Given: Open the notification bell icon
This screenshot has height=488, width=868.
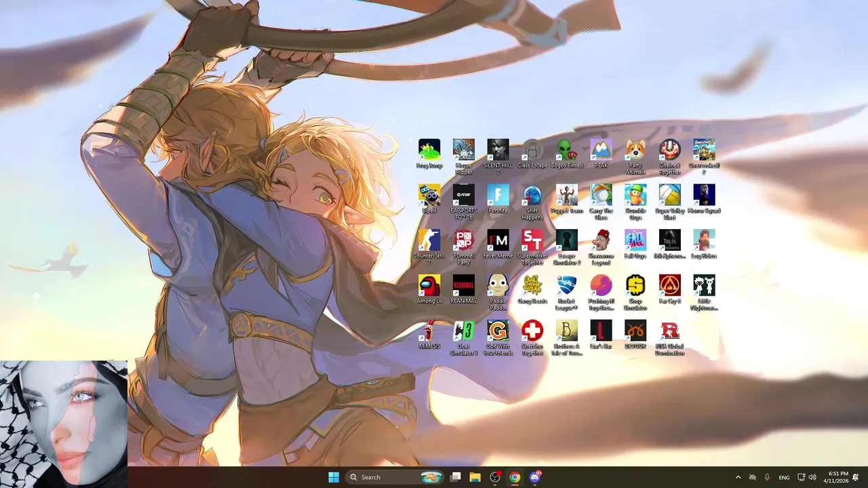Looking at the screenshot, I should 856,477.
